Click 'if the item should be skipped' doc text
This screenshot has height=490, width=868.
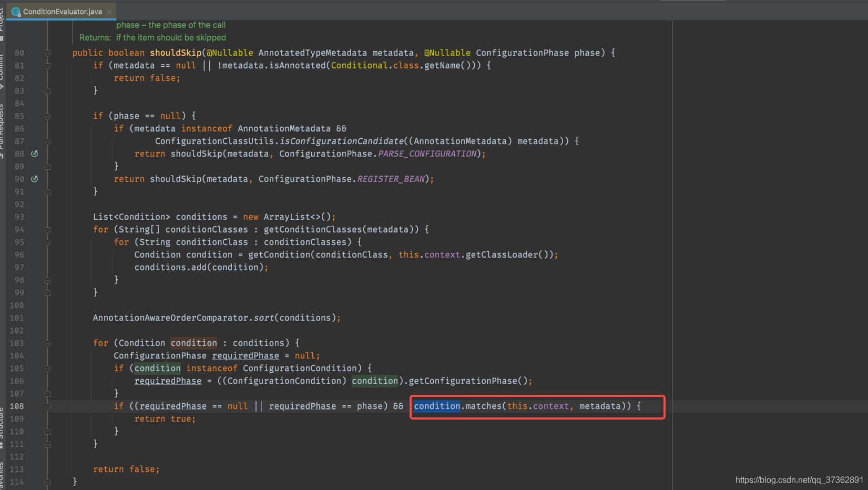(x=171, y=38)
